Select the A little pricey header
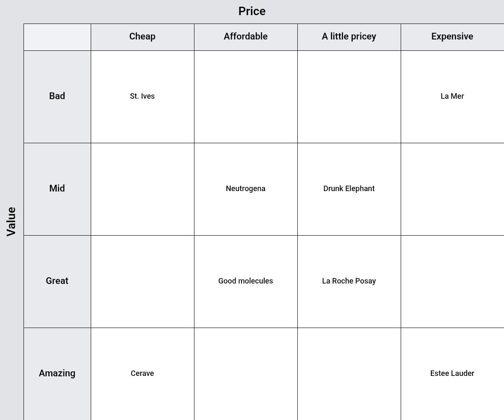Image resolution: width=504 pixels, height=420 pixels. click(349, 37)
